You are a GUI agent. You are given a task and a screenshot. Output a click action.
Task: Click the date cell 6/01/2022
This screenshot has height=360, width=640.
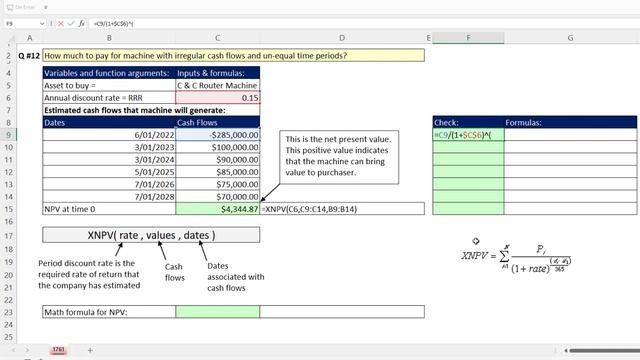pos(109,135)
